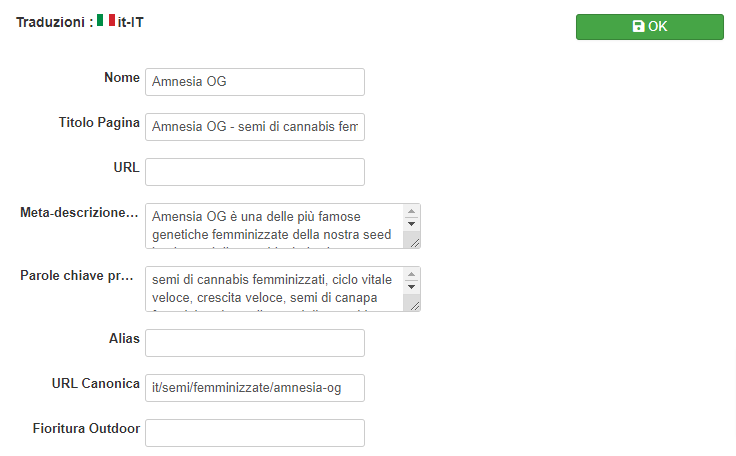
Task: Click the green OK save button
Action: click(650, 27)
